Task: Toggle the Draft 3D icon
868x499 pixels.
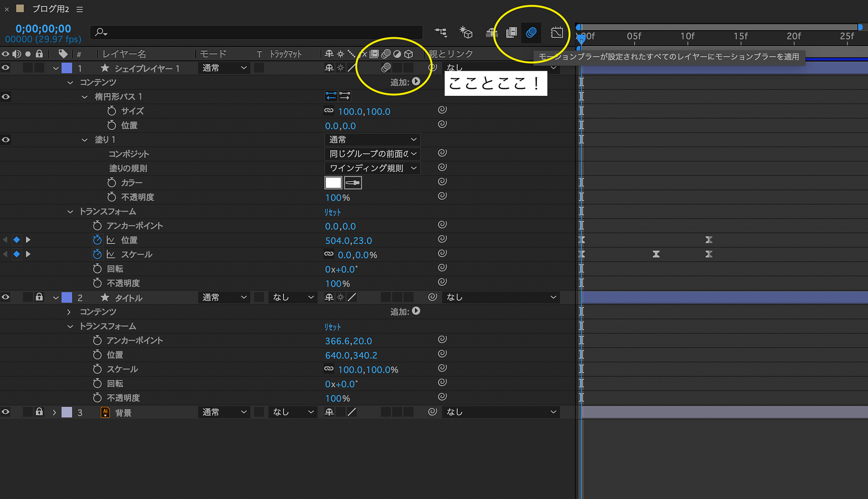Action: click(466, 32)
